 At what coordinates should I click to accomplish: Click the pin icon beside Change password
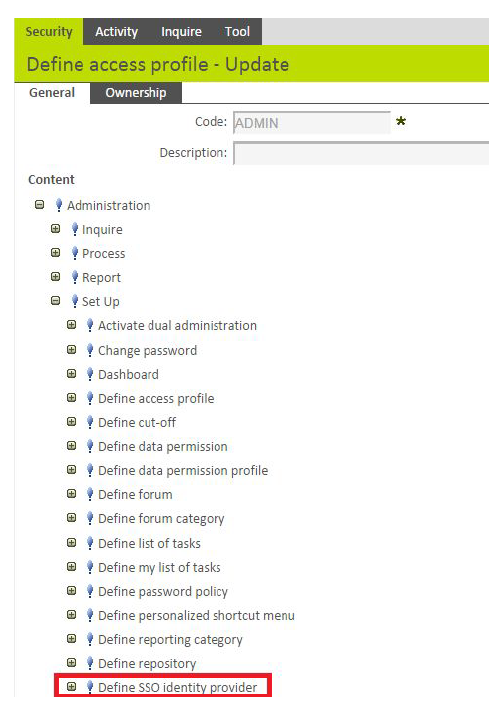click(x=90, y=350)
